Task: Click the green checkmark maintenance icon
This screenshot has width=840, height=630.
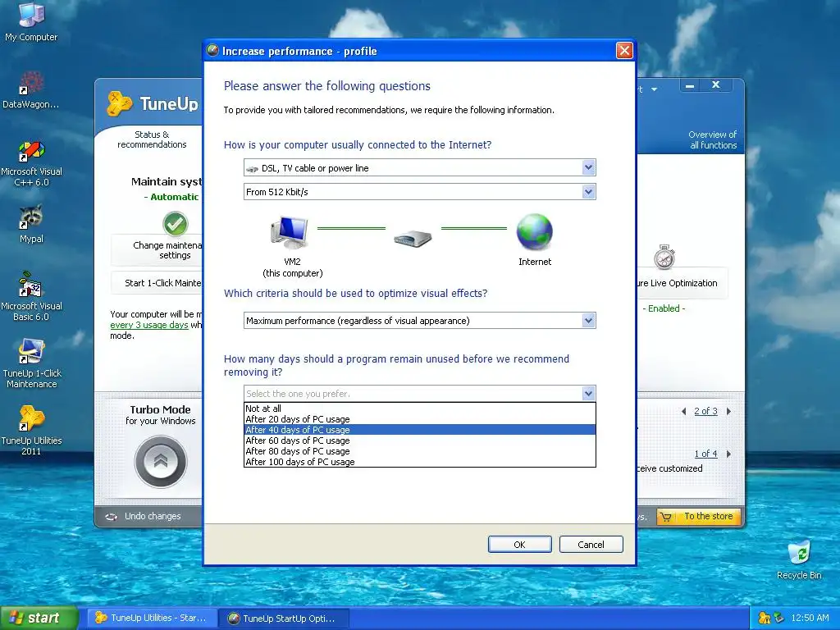Action: click(x=176, y=224)
